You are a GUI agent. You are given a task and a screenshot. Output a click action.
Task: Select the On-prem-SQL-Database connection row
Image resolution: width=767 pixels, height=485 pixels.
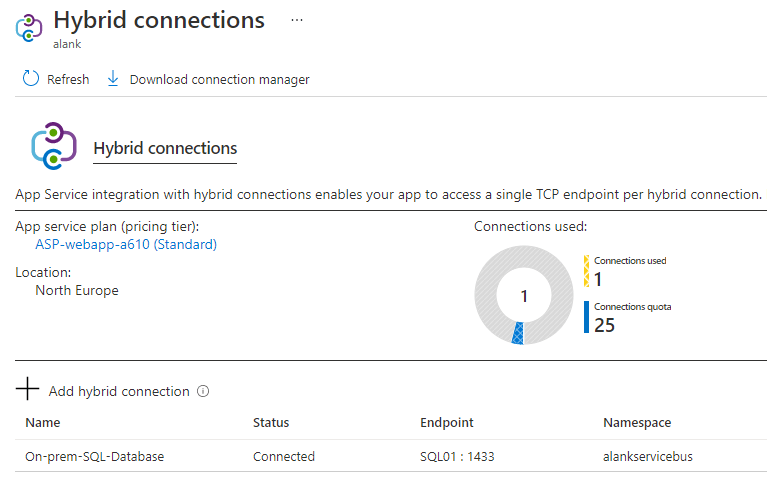click(x=94, y=456)
